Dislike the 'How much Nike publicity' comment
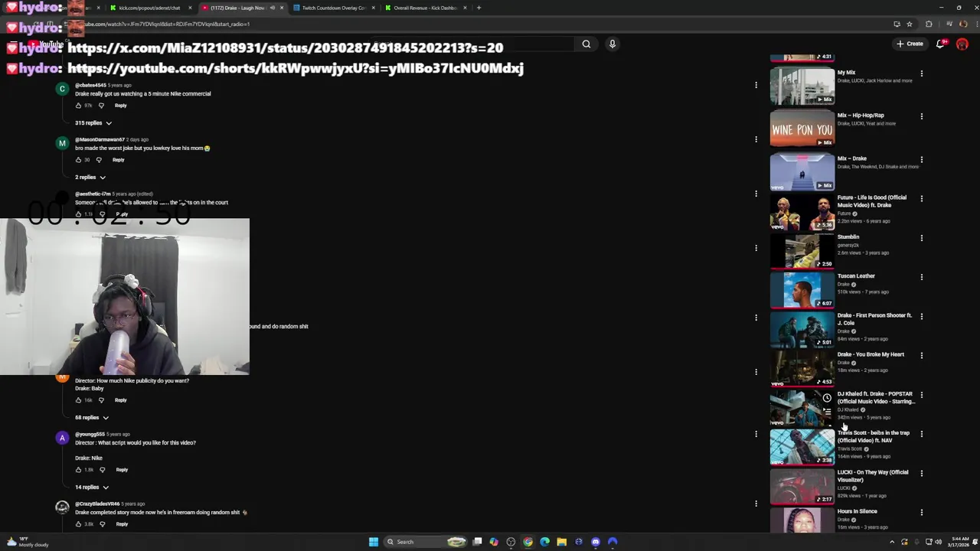980x551 pixels. click(x=101, y=400)
